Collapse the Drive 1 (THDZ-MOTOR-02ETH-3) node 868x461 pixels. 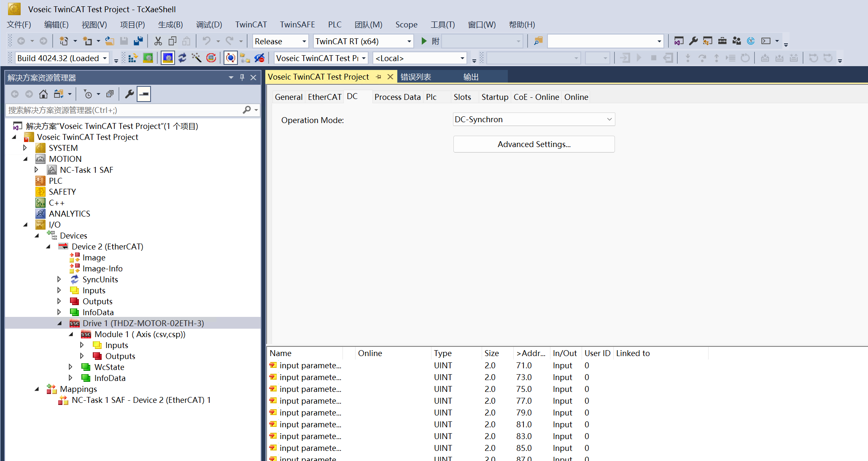(x=59, y=323)
